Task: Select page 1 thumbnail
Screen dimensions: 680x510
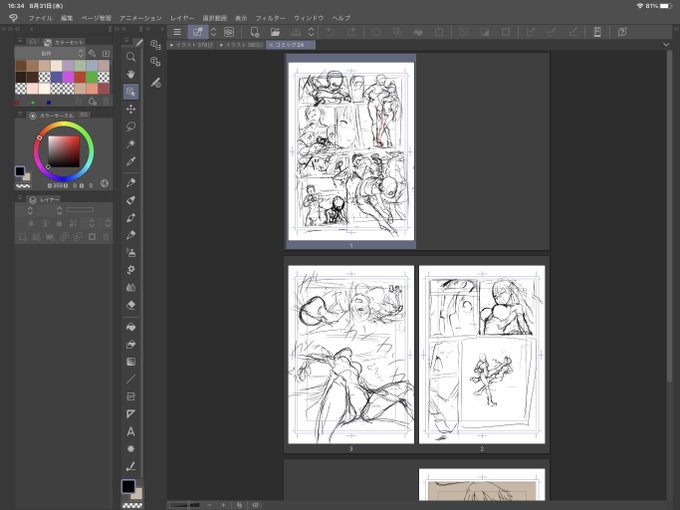Action: (351, 151)
